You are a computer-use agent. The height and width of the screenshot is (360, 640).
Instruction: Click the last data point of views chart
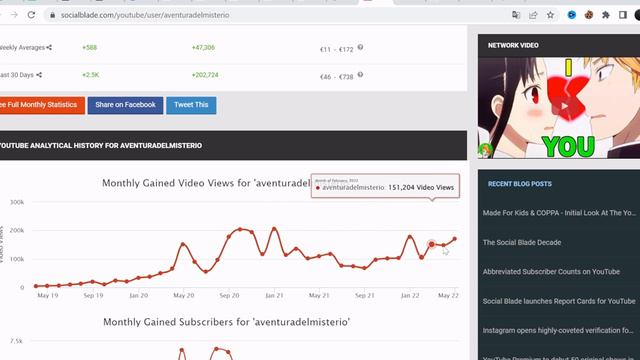pos(455,239)
